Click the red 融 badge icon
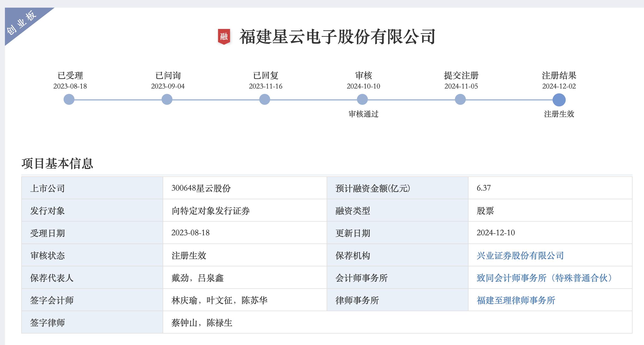Image resolution: width=644 pixels, height=345 pixels. pos(224,37)
